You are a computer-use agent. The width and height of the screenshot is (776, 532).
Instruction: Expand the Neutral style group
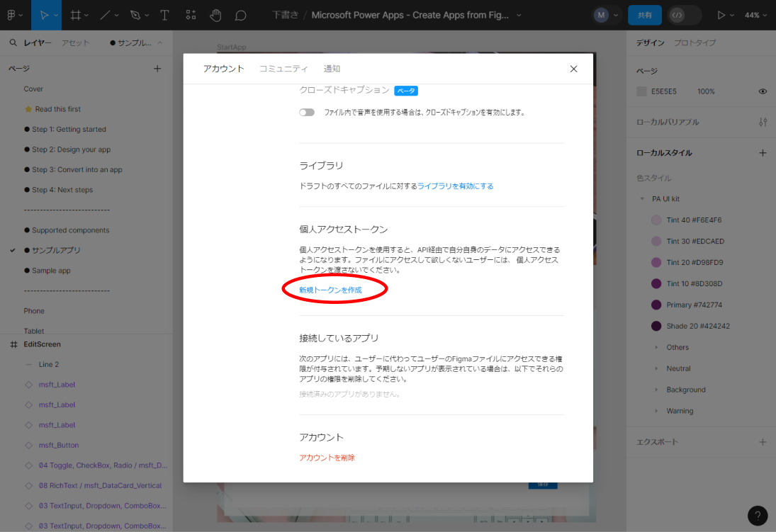[656, 368]
